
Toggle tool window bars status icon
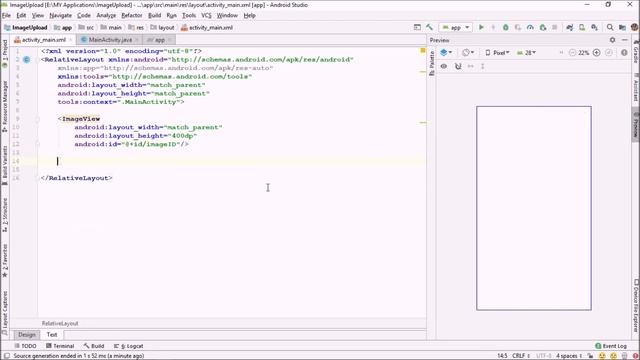click(x=6, y=356)
